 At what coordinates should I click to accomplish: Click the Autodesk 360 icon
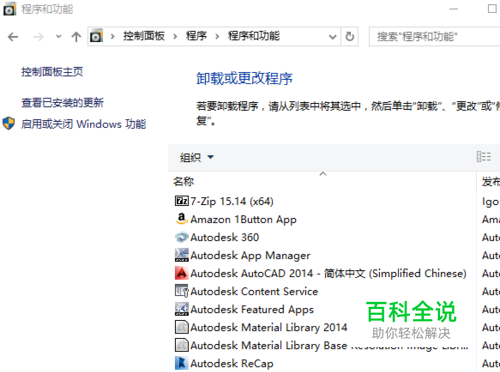[x=181, y=237]
